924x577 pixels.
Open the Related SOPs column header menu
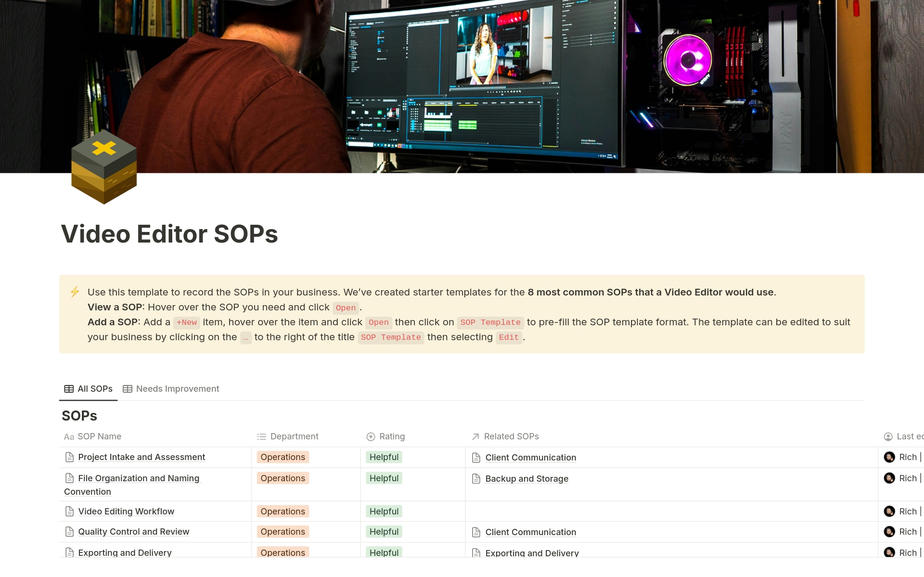(x=511, y=436)
